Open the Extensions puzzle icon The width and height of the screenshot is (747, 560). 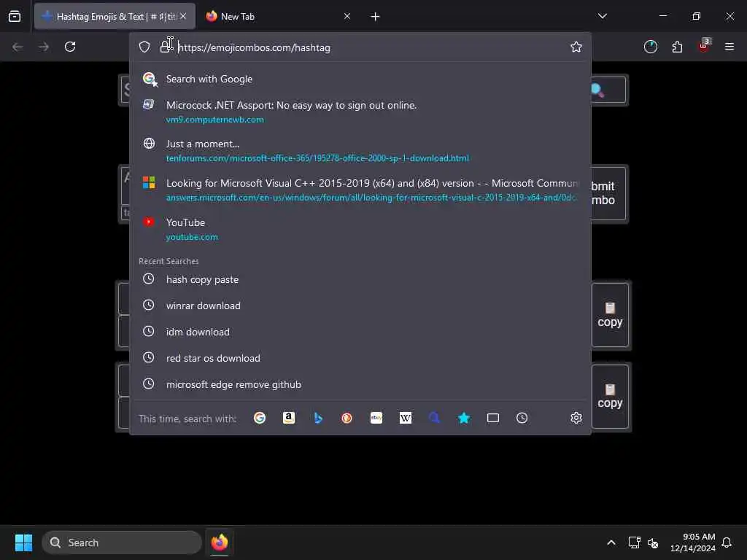tap(677, 47)
